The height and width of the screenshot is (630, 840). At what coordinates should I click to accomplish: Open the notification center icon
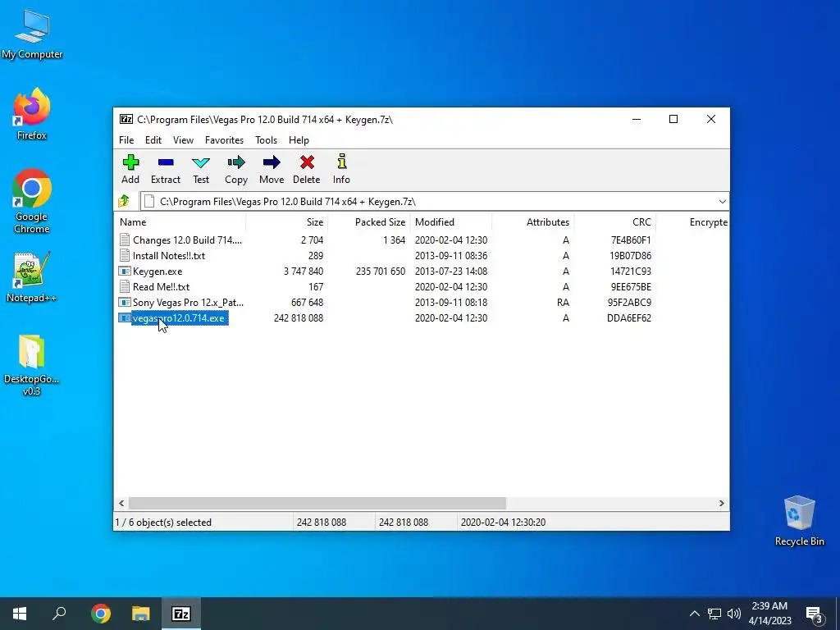[x=815, y=614]
